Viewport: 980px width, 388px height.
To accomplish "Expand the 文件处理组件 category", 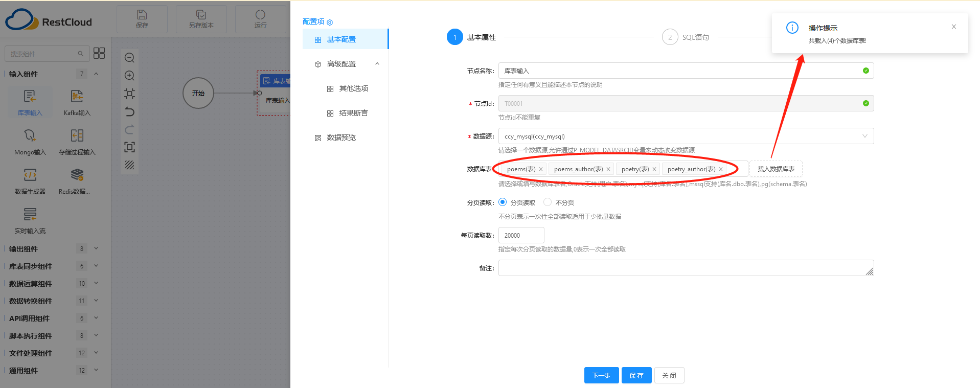I will point(96,353).
